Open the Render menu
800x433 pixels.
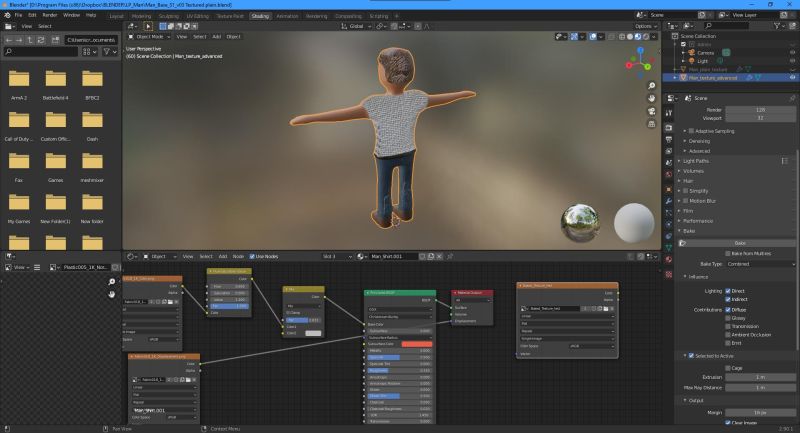pyautogui.click(x=49, y=15)
